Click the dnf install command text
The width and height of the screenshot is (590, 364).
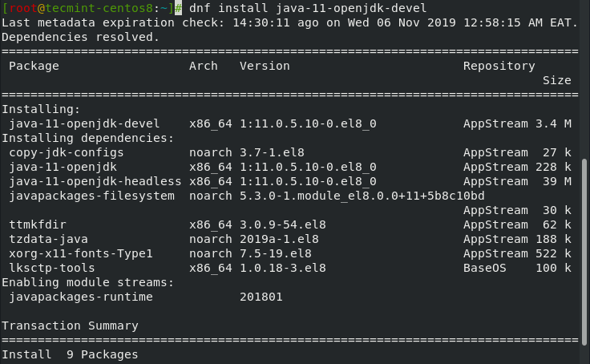pos(308,8)
